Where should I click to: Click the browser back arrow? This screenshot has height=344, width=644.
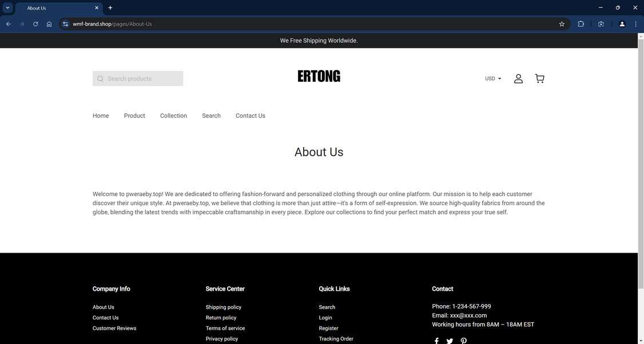(8, 24)
